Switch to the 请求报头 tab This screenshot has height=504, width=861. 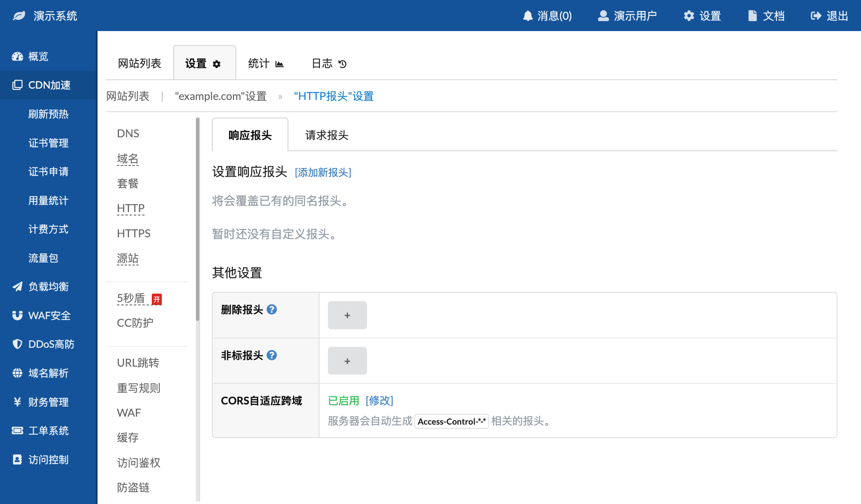(x=327, y=135)
